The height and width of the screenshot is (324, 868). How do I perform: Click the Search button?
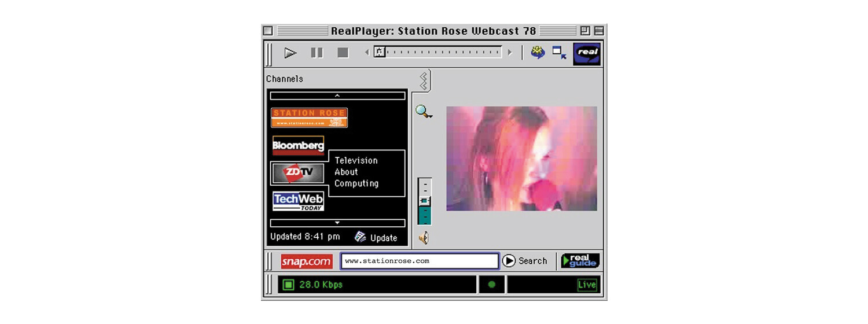[x=525, y=261]
